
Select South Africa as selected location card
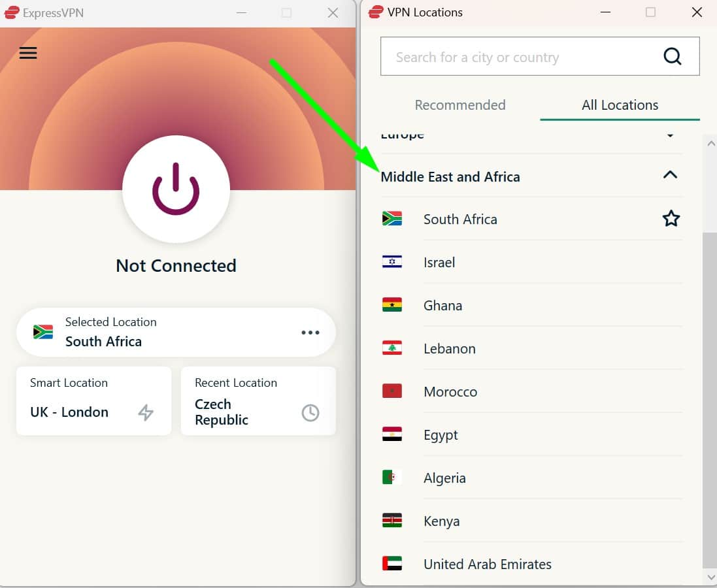point(176,333)
